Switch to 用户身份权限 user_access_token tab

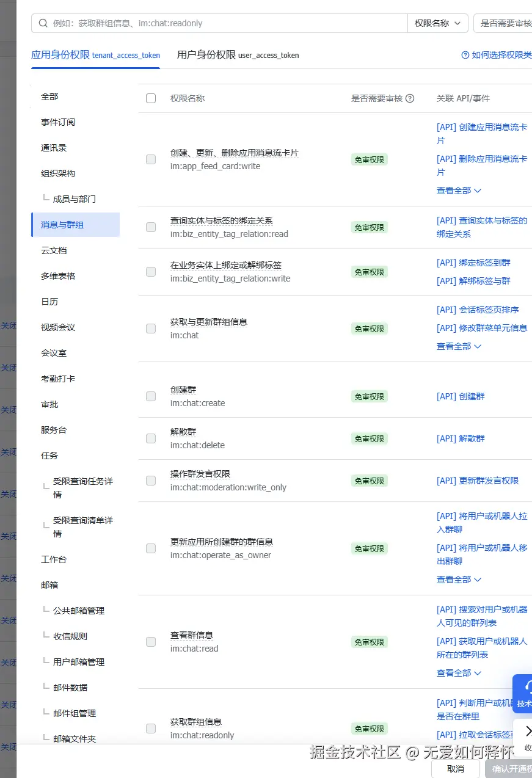tap(238, 55)
